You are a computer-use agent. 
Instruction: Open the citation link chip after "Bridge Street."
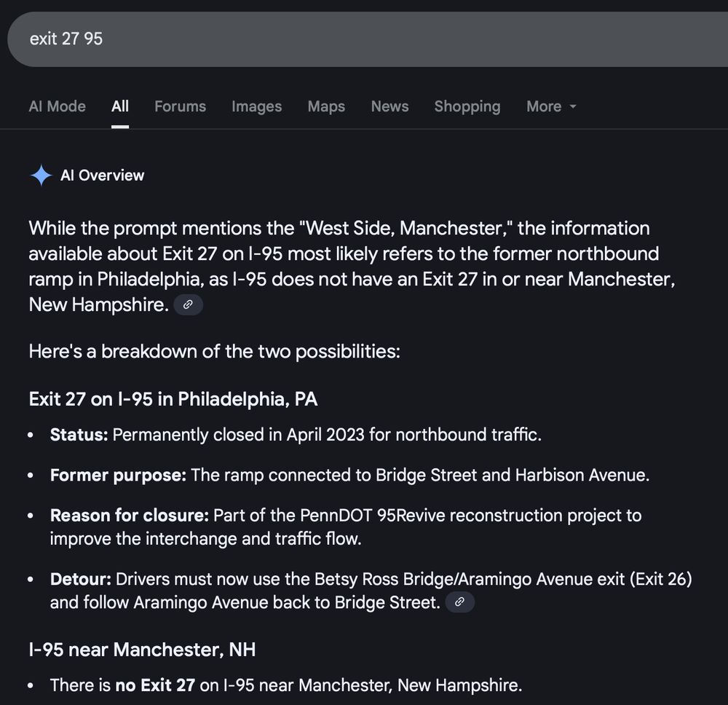(459, 602)
